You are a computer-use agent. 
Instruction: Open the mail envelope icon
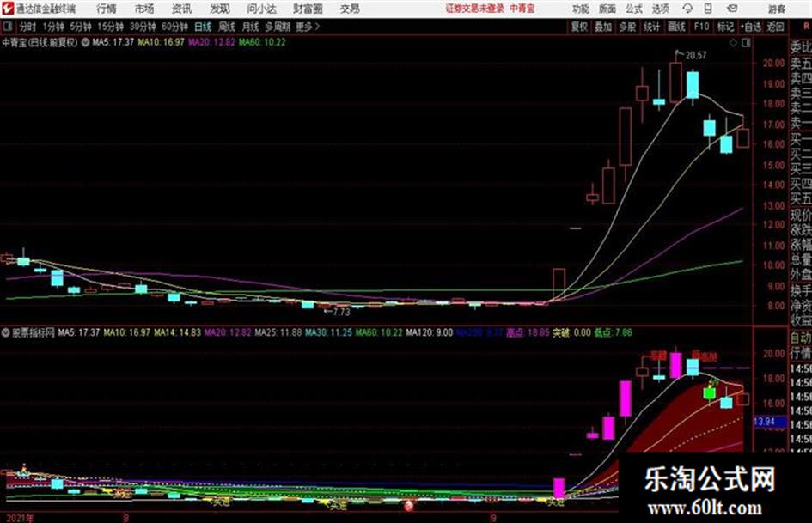(732, 9)
